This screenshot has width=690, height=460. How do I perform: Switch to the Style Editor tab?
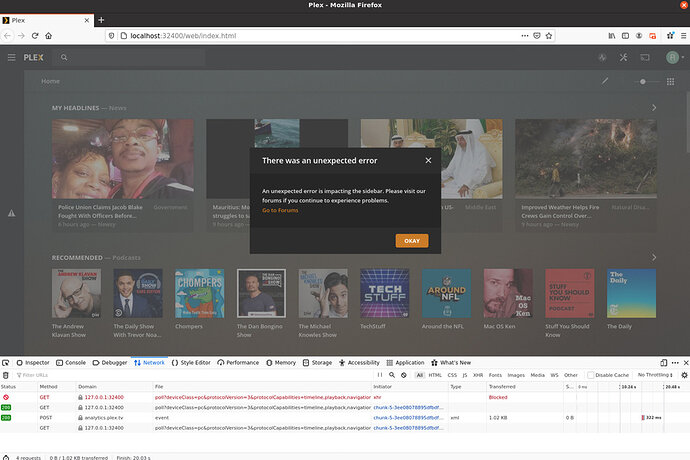click(191, 363)
